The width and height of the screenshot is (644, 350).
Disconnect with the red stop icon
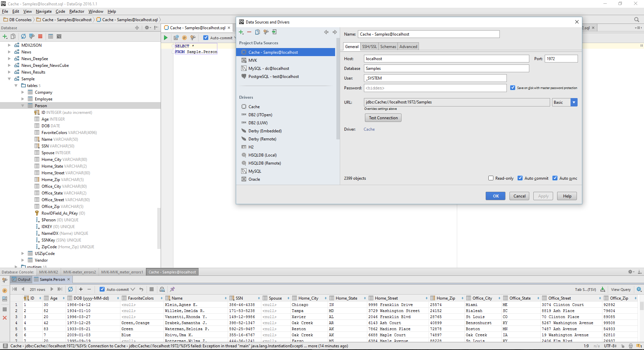40,36
